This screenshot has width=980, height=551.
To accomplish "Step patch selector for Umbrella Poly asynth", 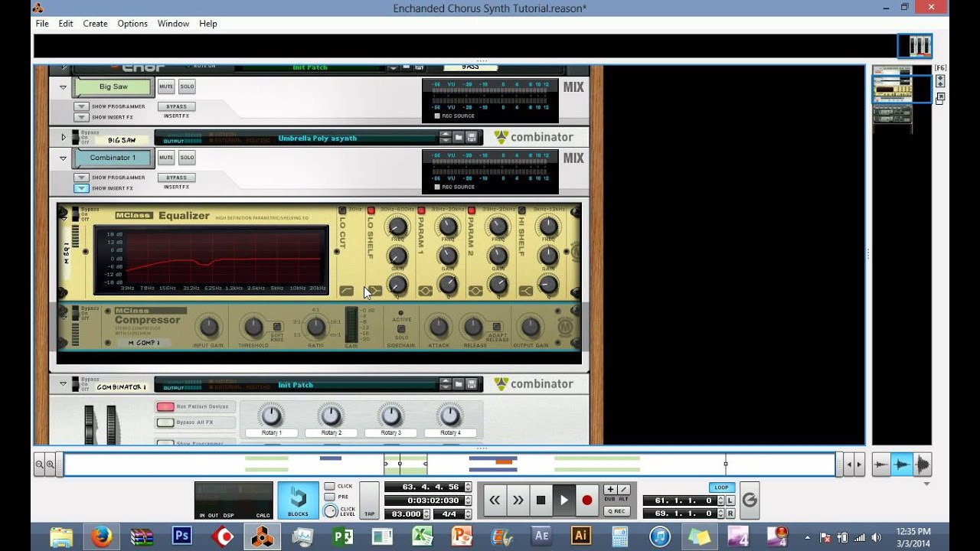I will click(x=445, y=138).
